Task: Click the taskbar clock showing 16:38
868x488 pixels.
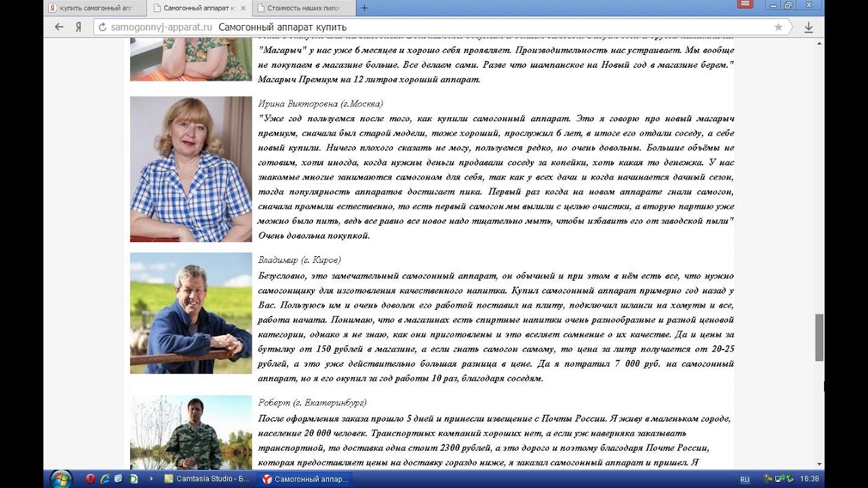Action: pos(809,479)
